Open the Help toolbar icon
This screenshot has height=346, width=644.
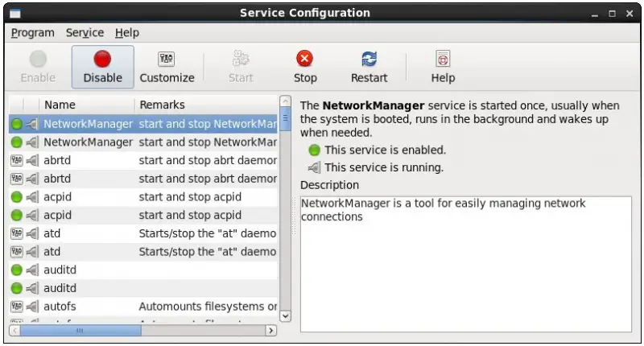point(443,67)
